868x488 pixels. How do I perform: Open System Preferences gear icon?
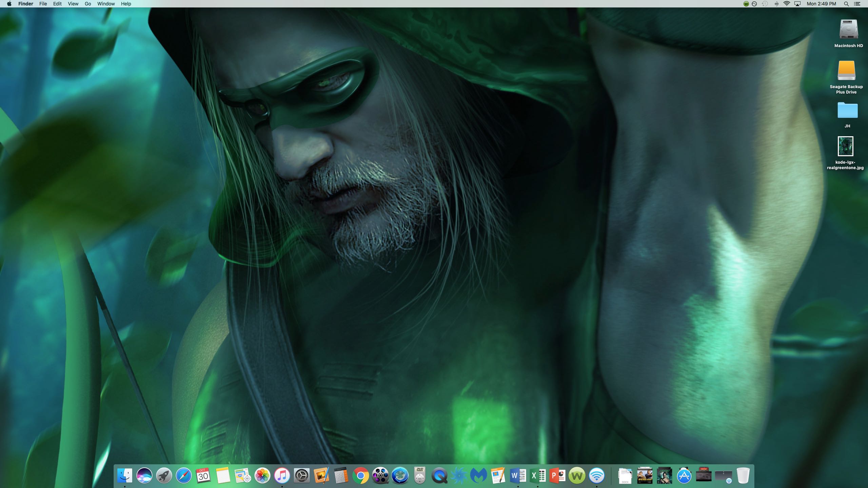(x=301, y=475)
